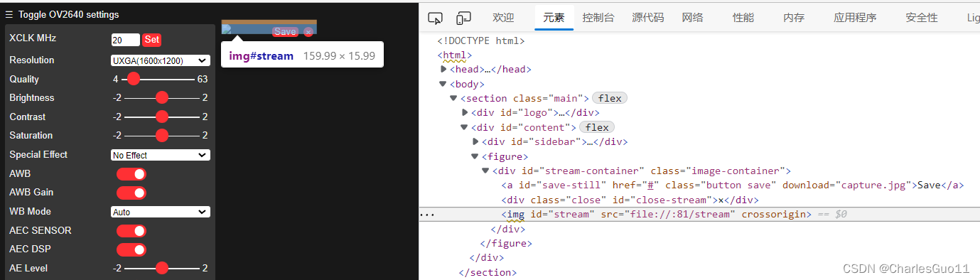Expand the head element node
The width and height of the screenshot is (980, 280).
(x=443, y=70)
